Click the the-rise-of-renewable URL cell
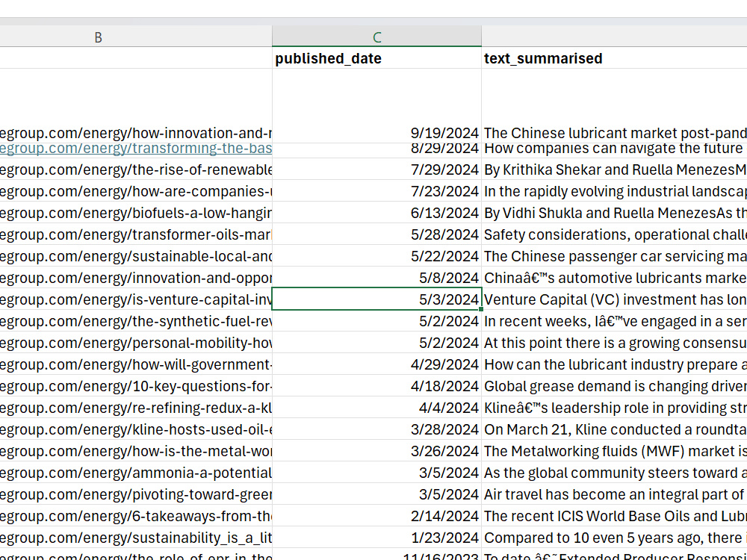The height and width of the screenshot is (560, 747). pos(136,169)
